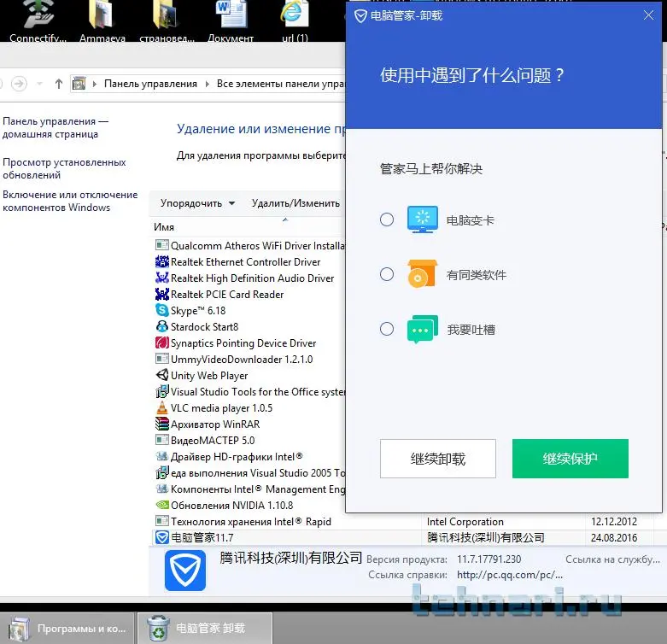Select Технология хранения Intel Rapid entry
The image size is (667, 644).
pos(249,522)
